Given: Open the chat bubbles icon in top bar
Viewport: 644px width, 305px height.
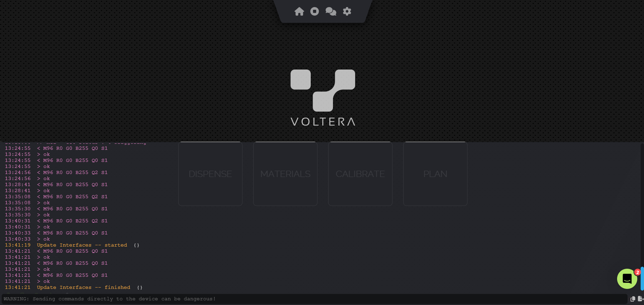Looking at the screenshot, I should (x=331, y=11).
